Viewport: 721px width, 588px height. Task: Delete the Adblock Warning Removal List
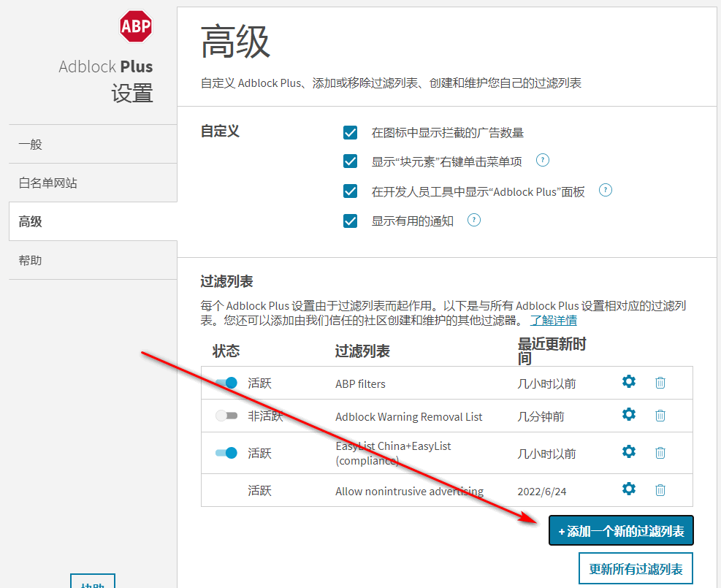pos(660,416)
